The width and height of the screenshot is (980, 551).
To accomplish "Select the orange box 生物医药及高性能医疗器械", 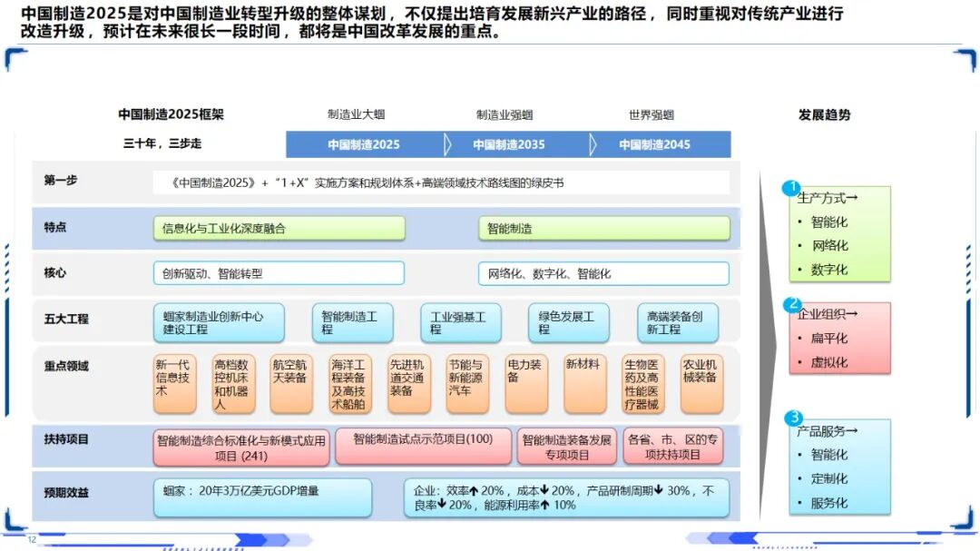I will pos(643,384).
